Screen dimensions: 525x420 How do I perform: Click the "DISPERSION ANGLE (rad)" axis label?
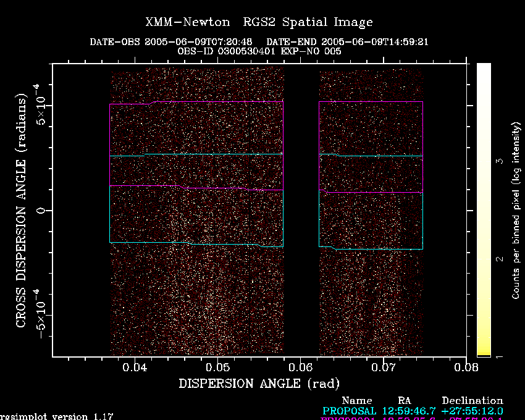coord(259,384)
